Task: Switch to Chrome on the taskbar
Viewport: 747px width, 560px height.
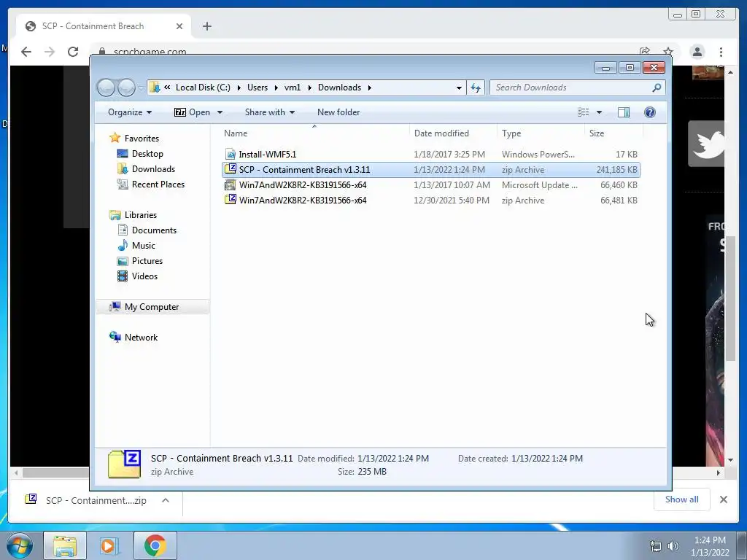Action: tap(155, 545)
